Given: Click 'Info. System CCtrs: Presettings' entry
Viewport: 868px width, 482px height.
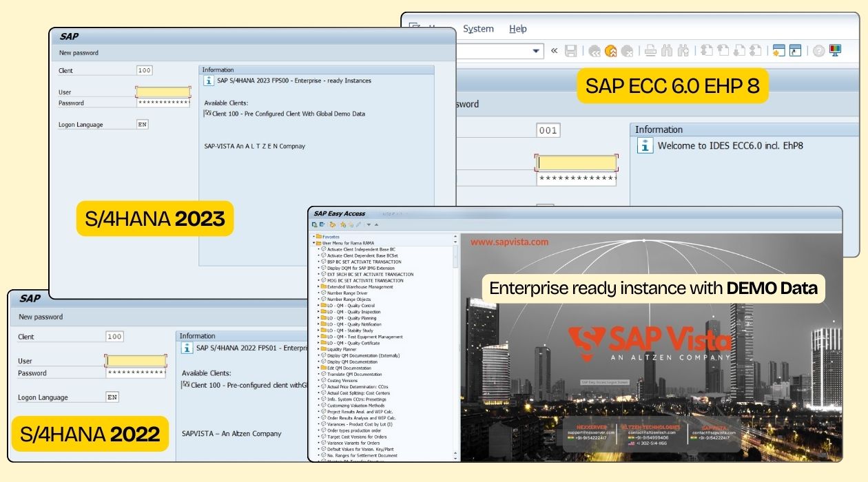Looking at the screenshot, I should 357,399.
